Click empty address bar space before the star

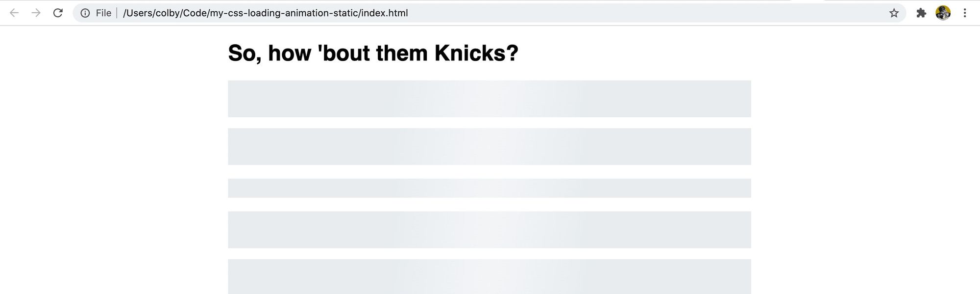(637, 13)
